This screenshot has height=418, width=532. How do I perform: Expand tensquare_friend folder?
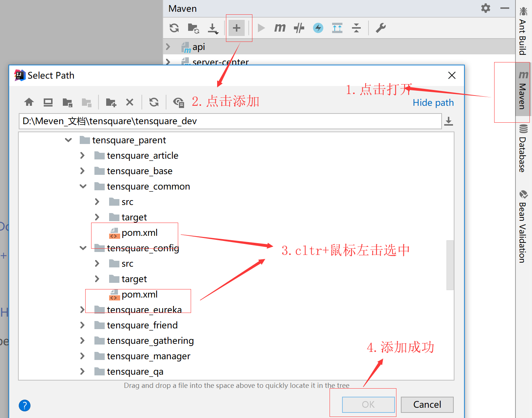tap(83, 325)
